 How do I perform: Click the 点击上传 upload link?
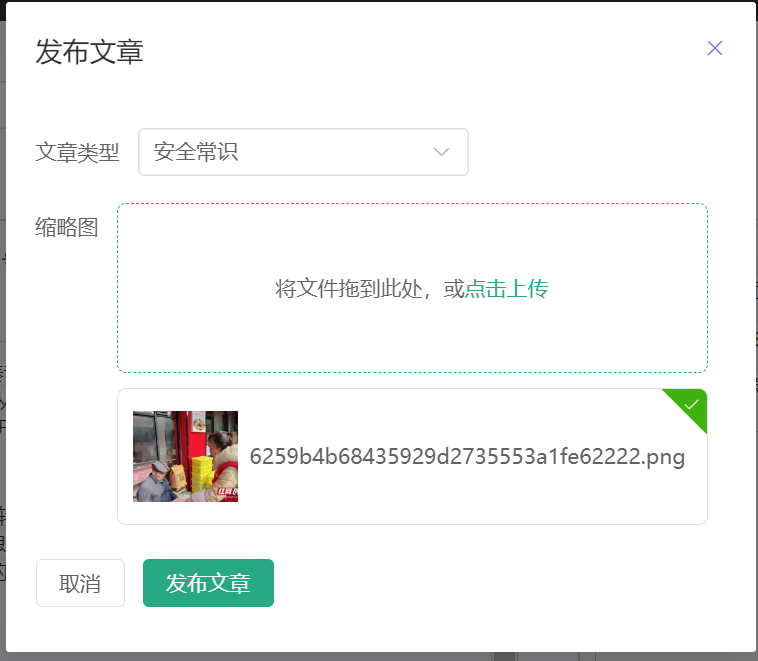(x=506, y=289)
